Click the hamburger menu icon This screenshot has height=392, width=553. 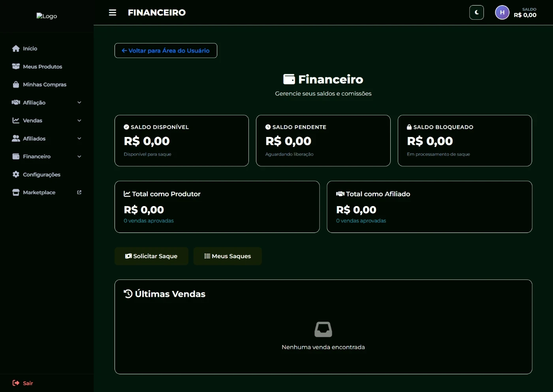point(113,13)
